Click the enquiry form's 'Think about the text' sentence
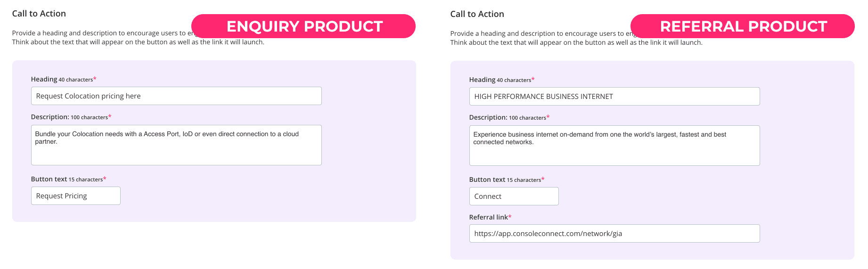 tap(138, 42)
